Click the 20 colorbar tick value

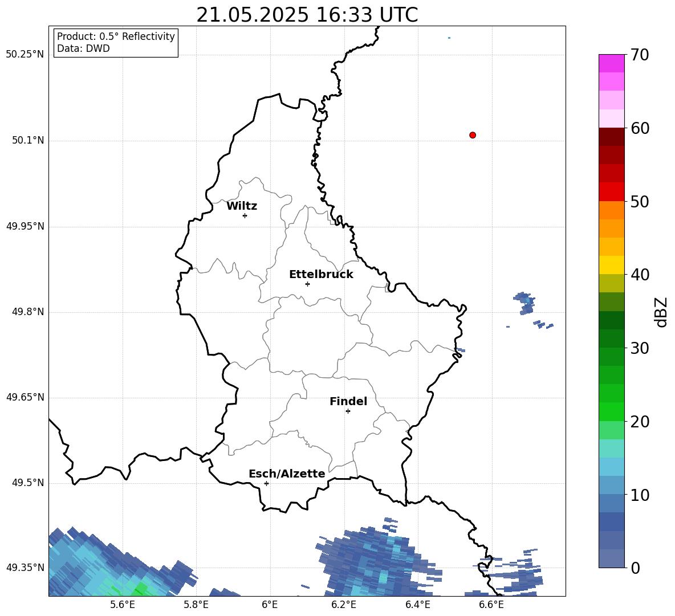click(640, 422)
